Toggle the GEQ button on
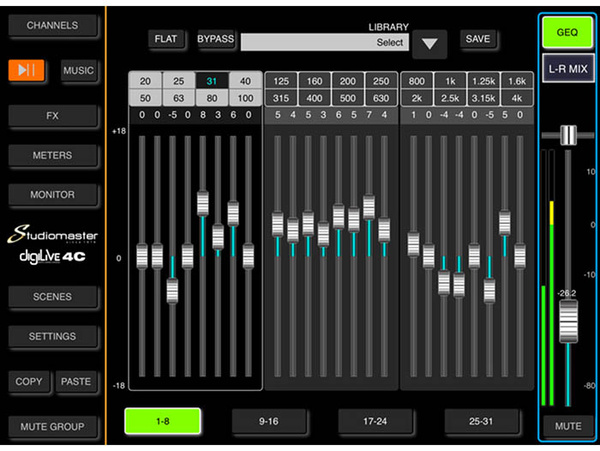This screenshot has height=451, width=600. tap(567, 33)
